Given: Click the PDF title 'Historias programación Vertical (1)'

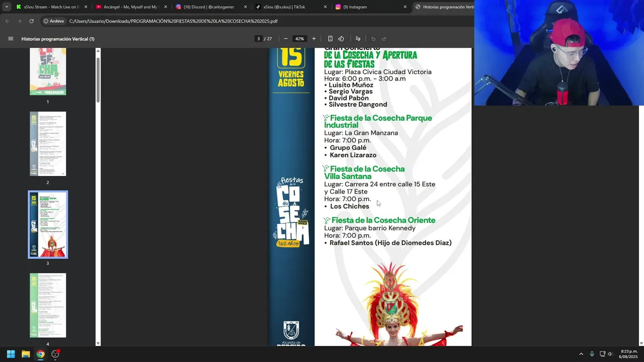Looking at the screenshot, I should [x=58, y=39].
